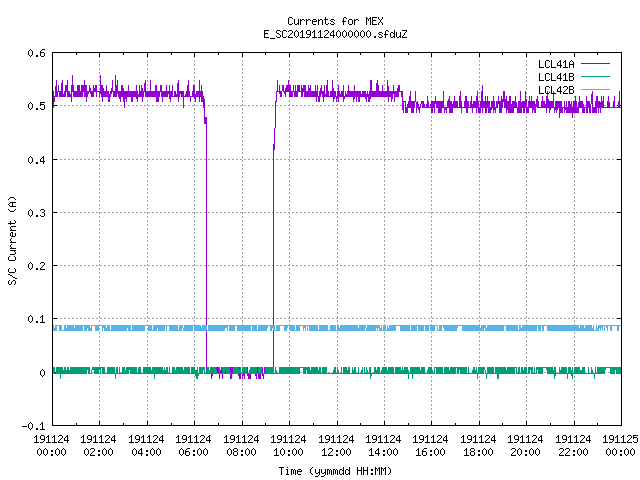Click the LCL41A step down near 14:45
This screenshot has width=640, height=480.
[402, 101]
